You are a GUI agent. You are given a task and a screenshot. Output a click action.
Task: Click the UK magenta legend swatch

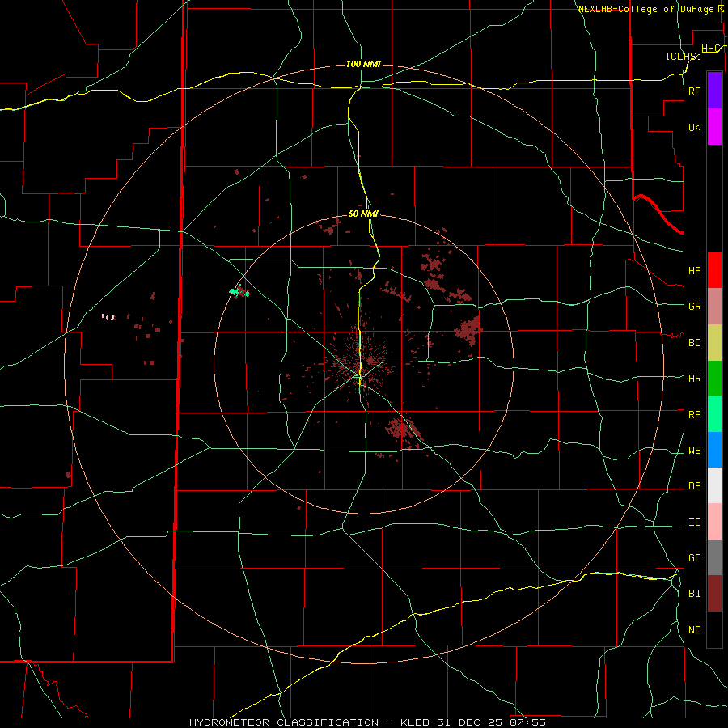point(714,127)
